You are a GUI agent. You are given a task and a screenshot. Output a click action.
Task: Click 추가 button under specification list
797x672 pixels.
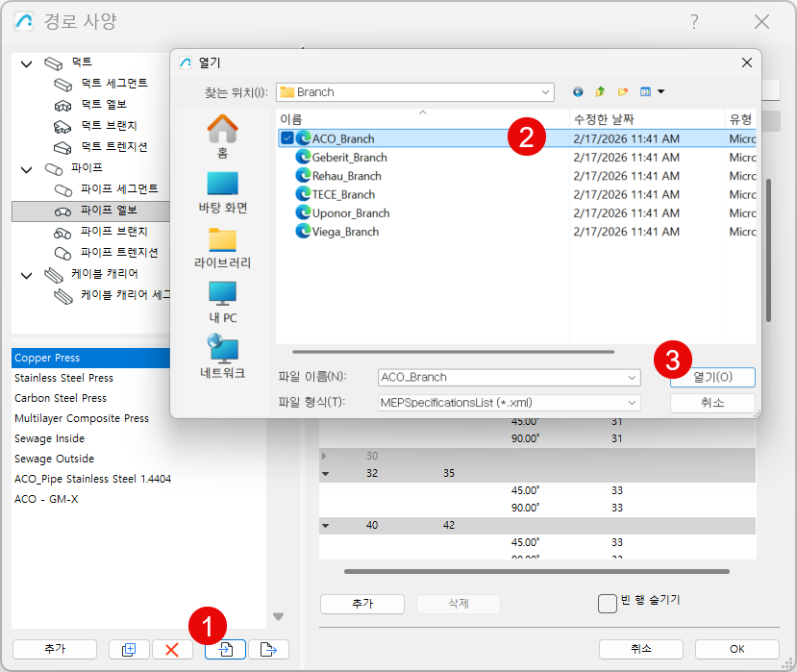[x=55, y=649]
